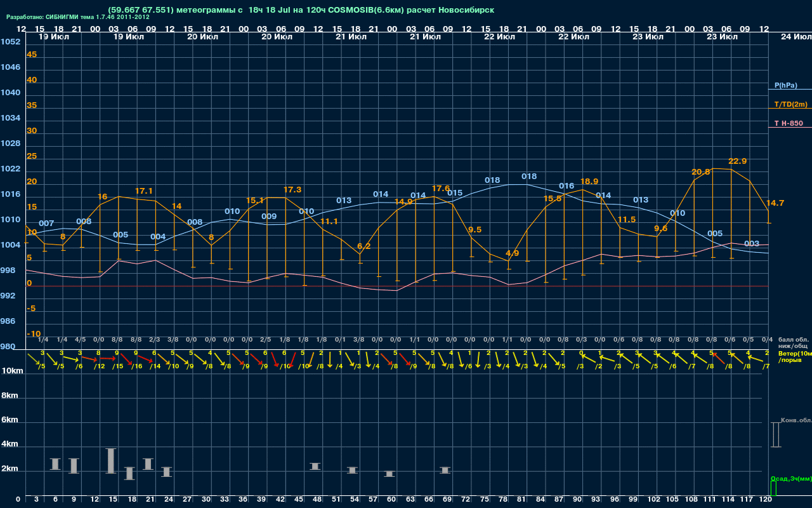Click forecast hour 120 on bottom axis
Viewport: 812px width, 508px height.
[766, 500]
